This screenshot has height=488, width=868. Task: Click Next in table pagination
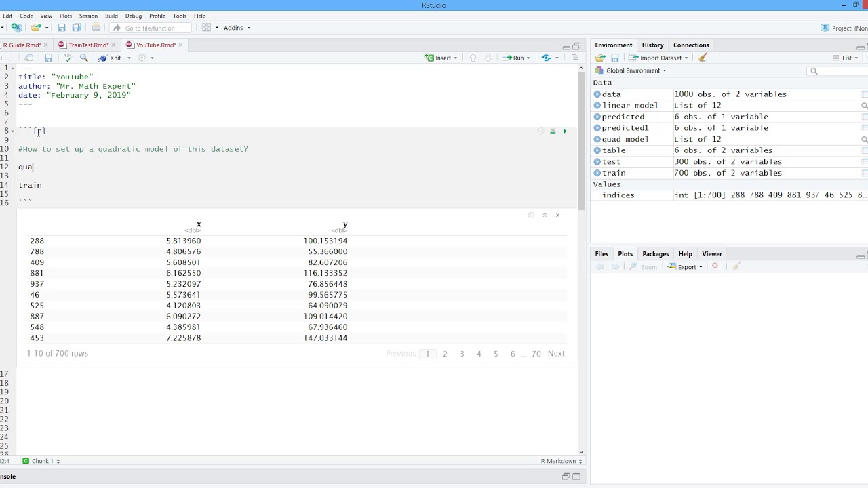pos(556,354)
